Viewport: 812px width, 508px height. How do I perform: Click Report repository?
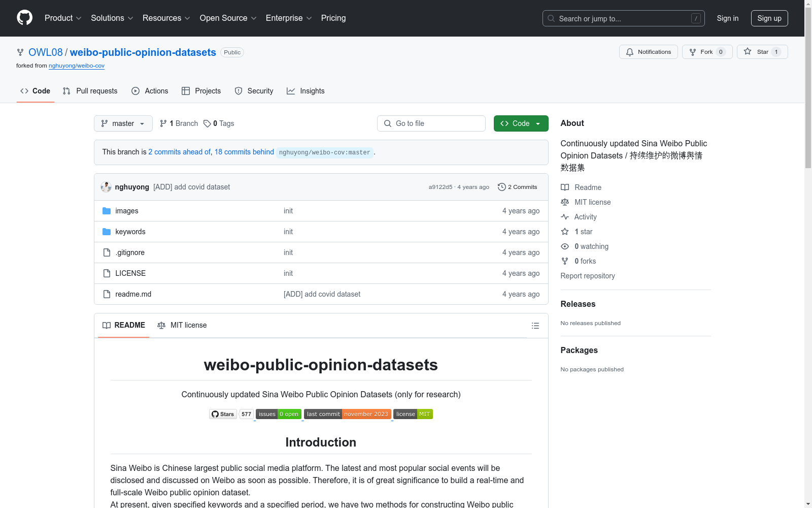point(588,276)
